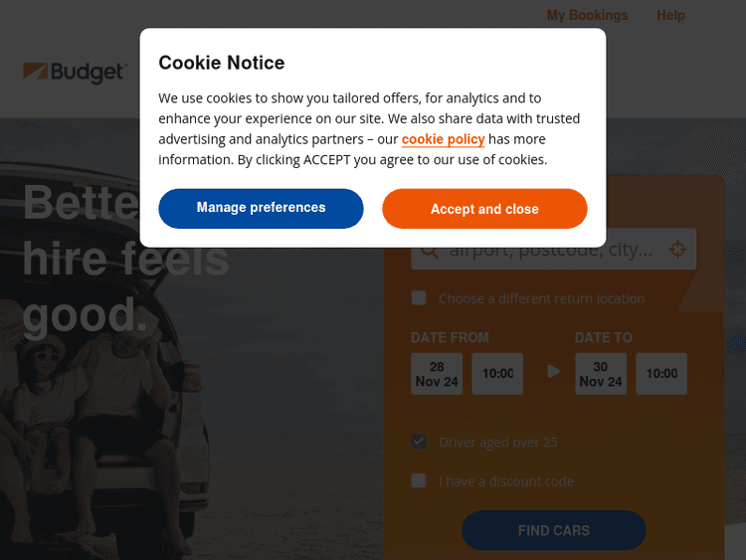The height and width of the screenshot is (560, 746).
Task: Click the Budget logo
Action: [75, 72]
